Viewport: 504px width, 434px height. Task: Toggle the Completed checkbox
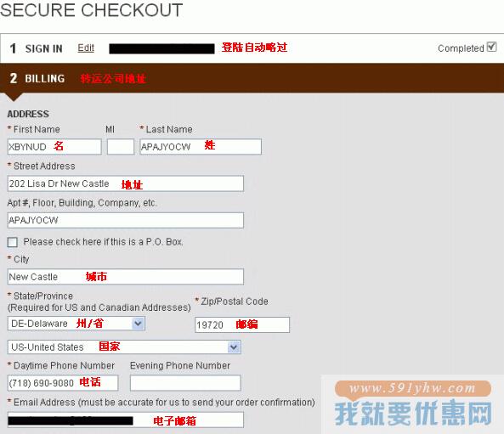click(x=491, y=47)
